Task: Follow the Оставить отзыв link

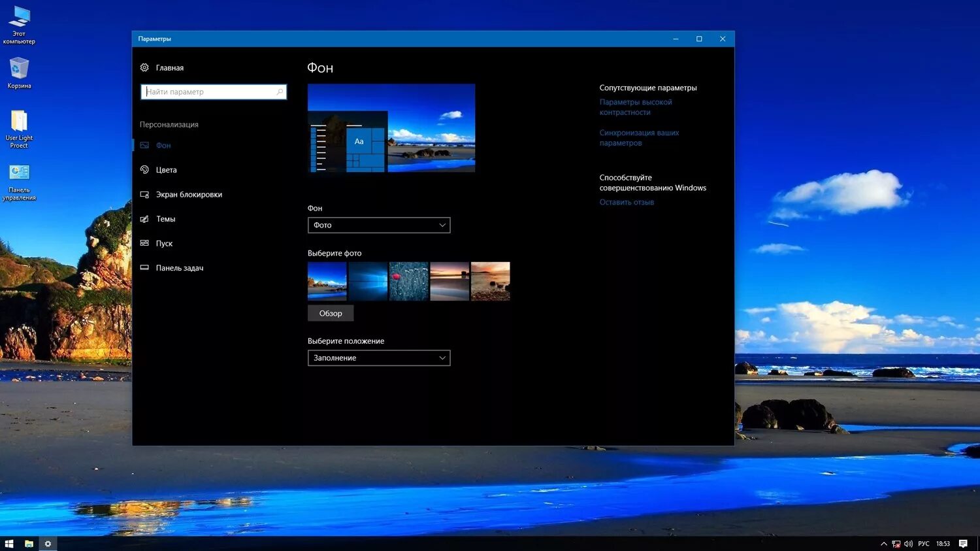Action: (x=627, y=201)
